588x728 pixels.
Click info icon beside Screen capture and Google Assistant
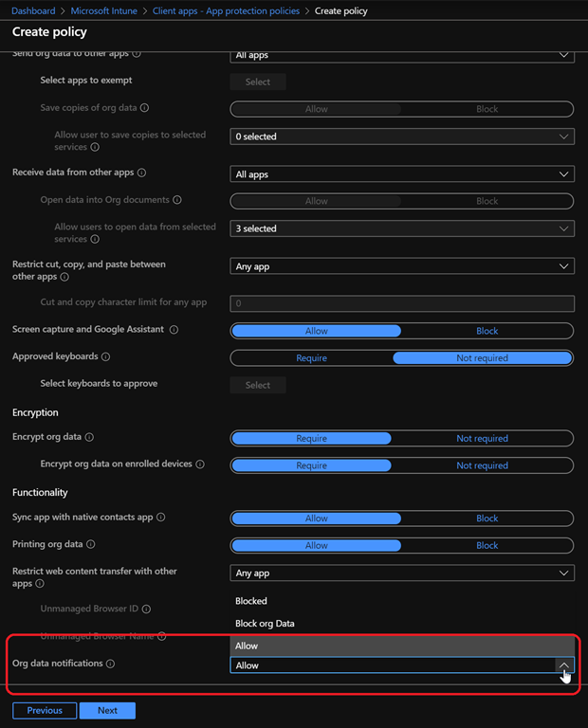coord(174,330)
